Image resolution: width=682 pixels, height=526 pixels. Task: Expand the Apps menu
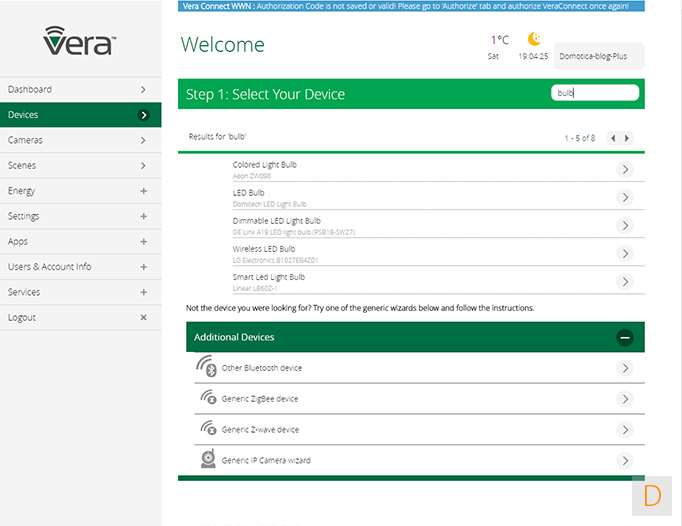143,242
